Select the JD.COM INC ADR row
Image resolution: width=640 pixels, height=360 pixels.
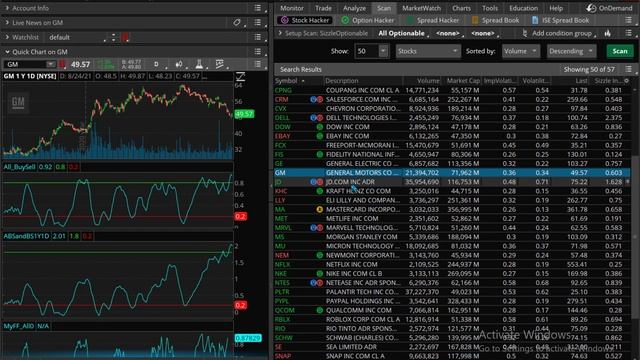tap(453, 182)
